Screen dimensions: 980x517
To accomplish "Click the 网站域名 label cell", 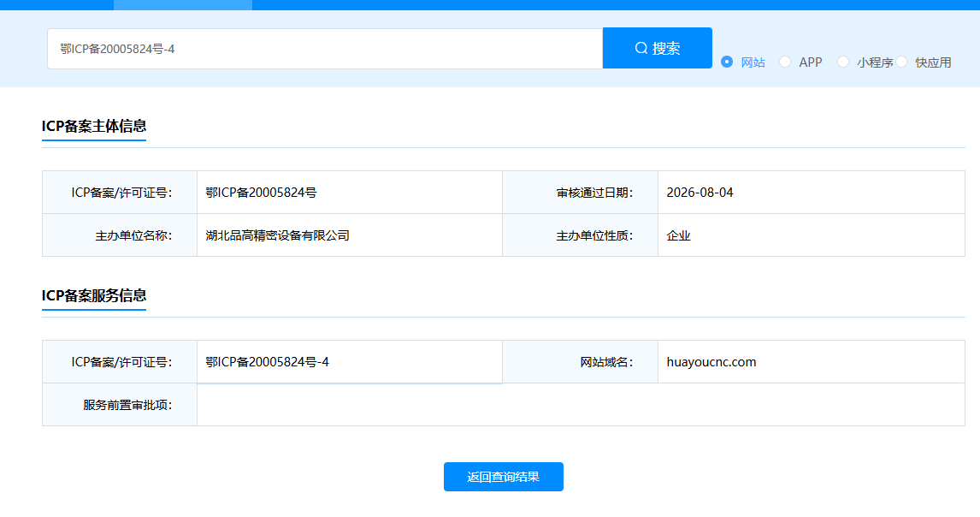I will click(x=580, y=362).
